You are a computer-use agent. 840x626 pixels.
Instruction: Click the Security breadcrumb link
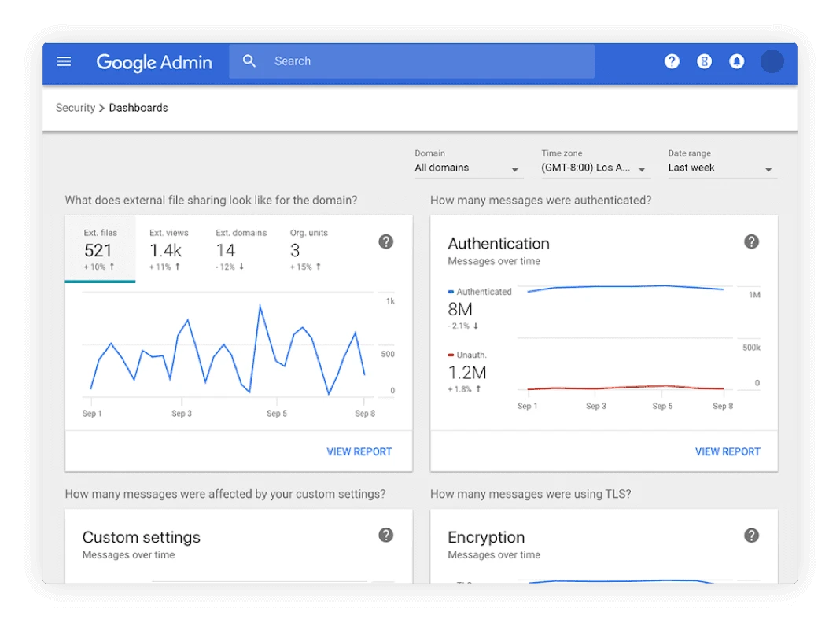click(x=76, y=108)
